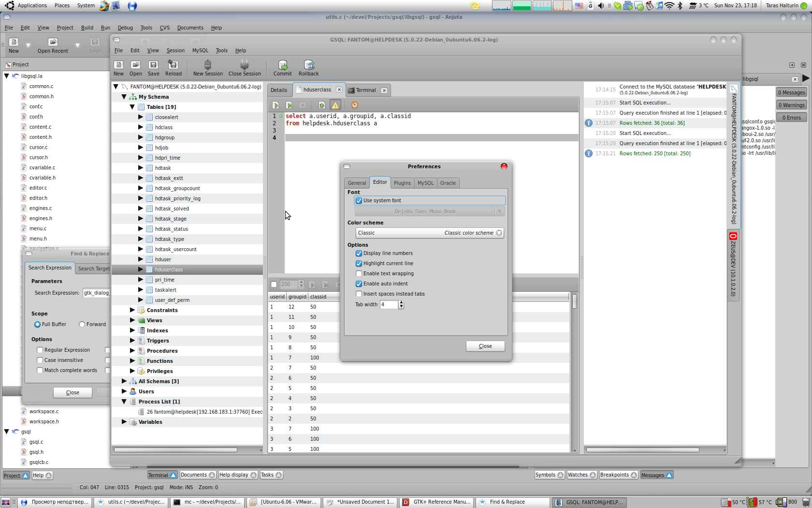The height and width of the screenshot is (508, 812).
Task: Collapse the Process List [1] node
Action: (124, 402)
